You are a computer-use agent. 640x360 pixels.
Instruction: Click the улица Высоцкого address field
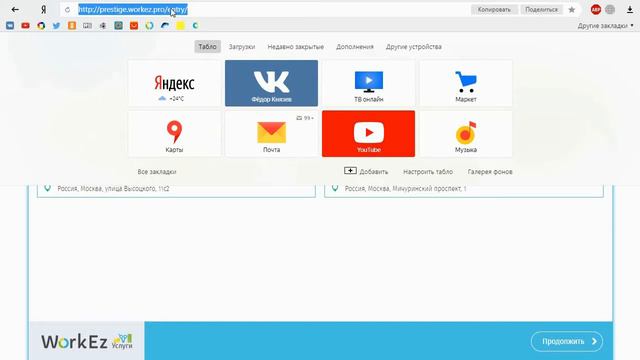coord(176,190)
